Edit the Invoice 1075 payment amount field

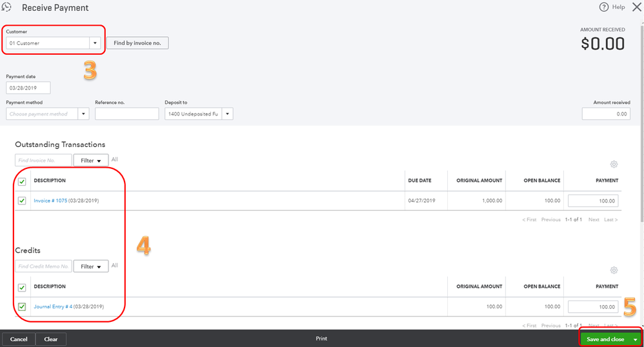pos(593,201)
